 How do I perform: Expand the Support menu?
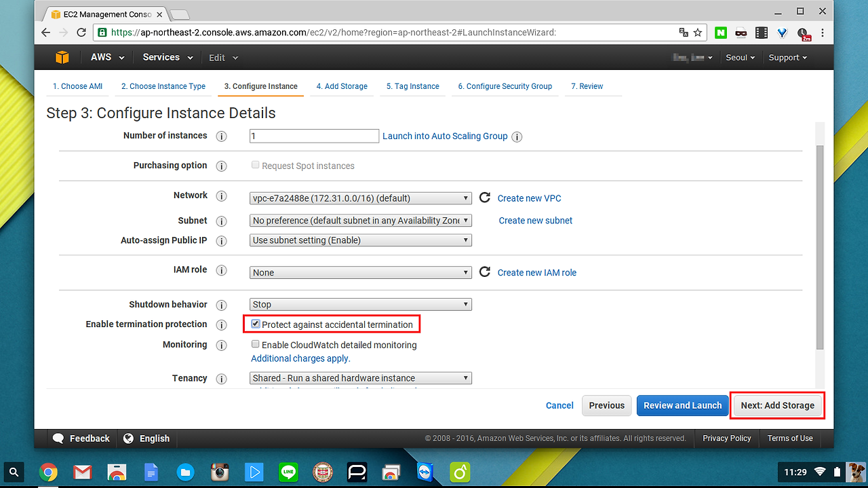click(788, 58)
